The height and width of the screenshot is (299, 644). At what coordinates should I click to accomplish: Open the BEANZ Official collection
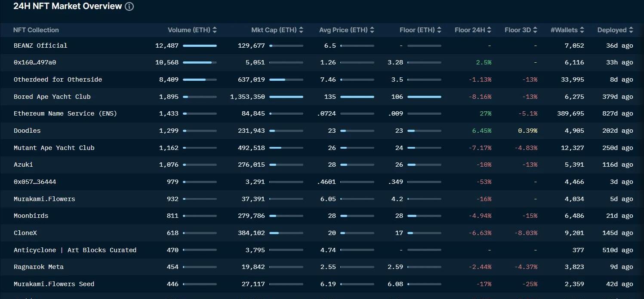(40, 46)
